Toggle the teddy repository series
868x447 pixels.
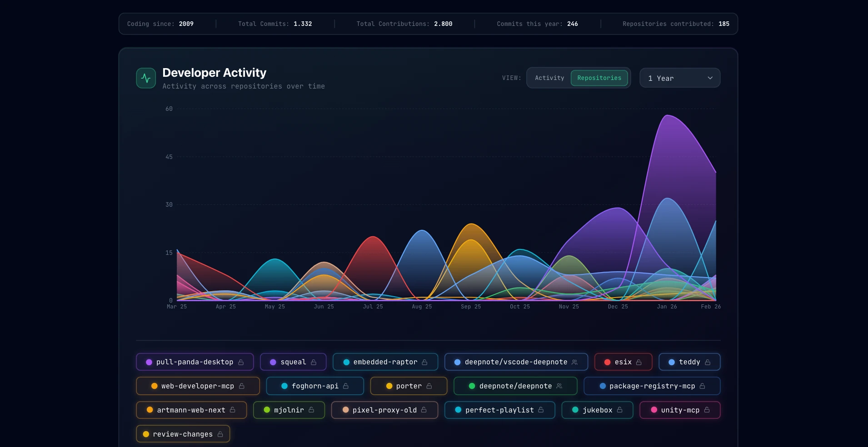point(689,362)
